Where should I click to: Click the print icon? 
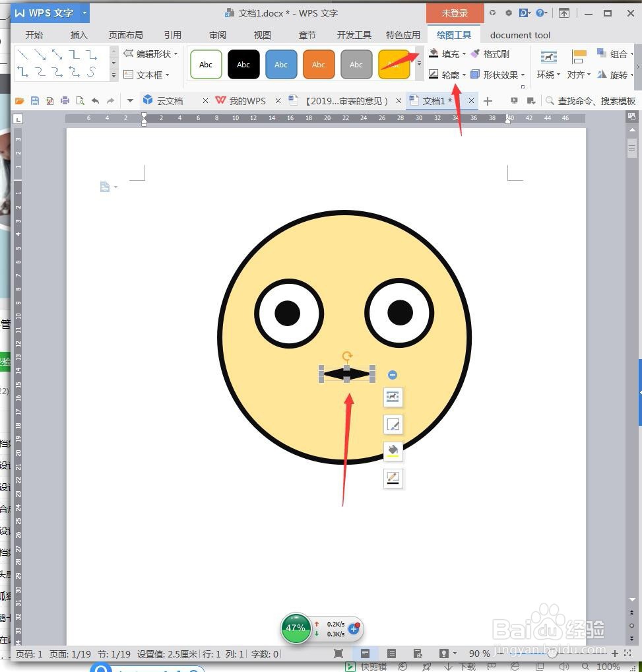65,101
